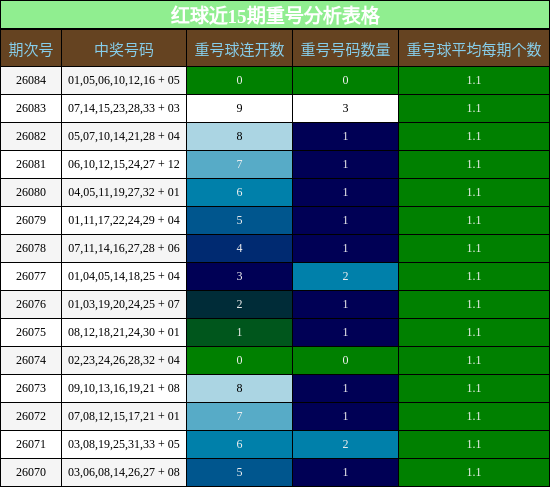Click issue number 26077
550x487 pixels.
pos(31,276)
